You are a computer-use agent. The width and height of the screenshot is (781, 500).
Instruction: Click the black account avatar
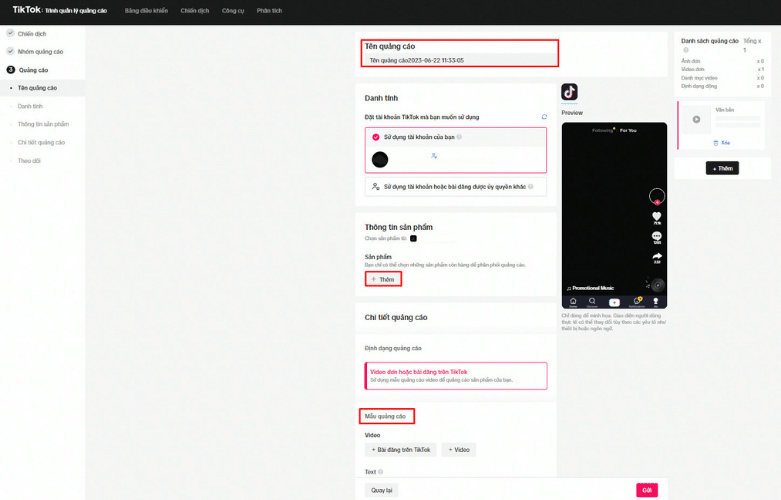[x=380, y=160]
